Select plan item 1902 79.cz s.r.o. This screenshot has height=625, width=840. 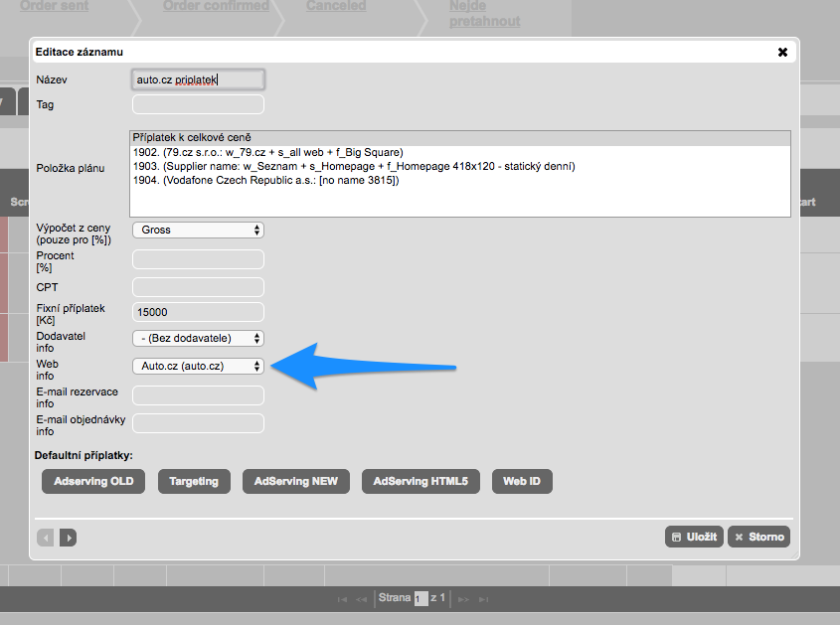(x=267, y=152)
